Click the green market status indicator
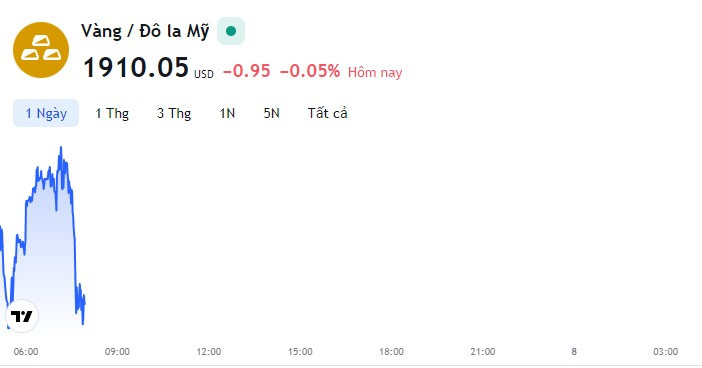Image resolution: width=702 pixels, height=368 pixels. pos(231,31)
